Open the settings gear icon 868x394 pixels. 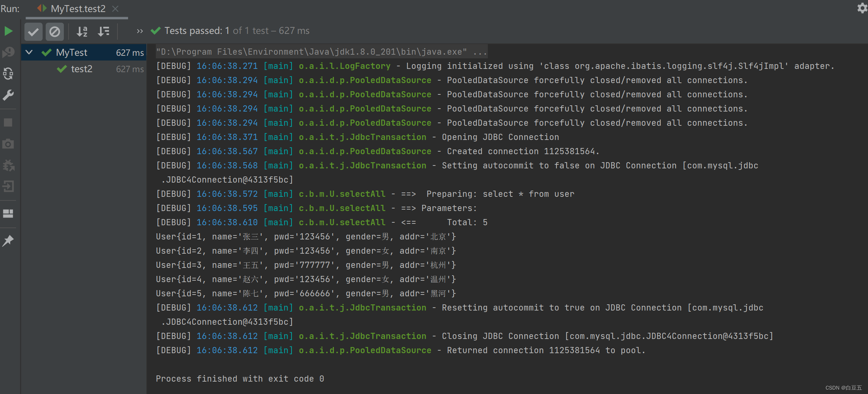coord(862,8)
